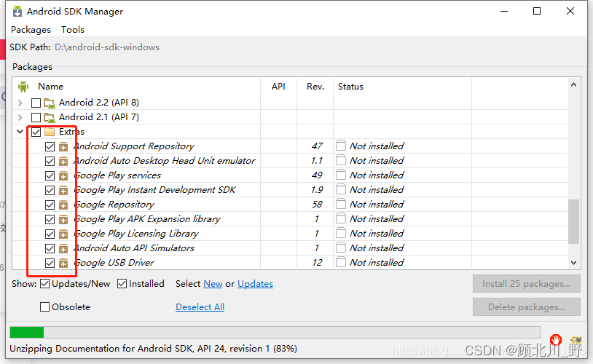Check the Android 2.1 (API 7) checkbox
593x364 pixels.
click(x=36, y=117)
